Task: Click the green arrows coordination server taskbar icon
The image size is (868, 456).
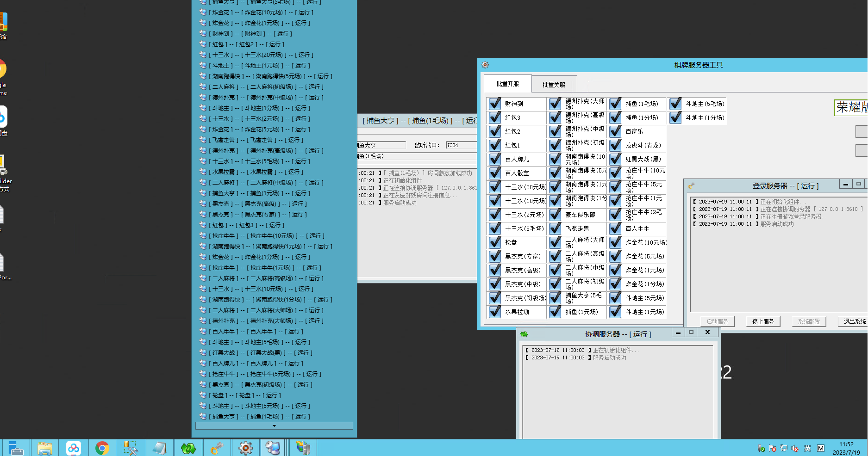Action: click(x=188, y=448)
